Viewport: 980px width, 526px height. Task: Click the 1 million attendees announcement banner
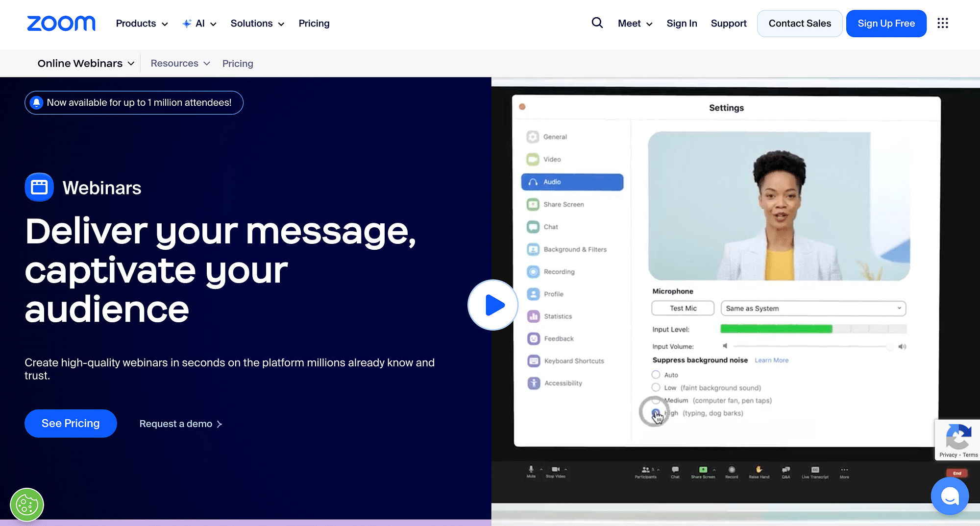pos(134,102)
